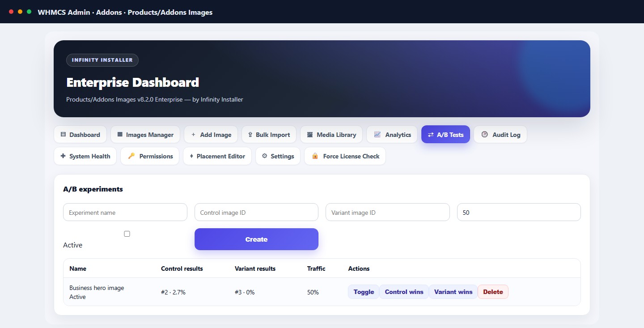
Task: Open the Settings tab
Action: 278,156
